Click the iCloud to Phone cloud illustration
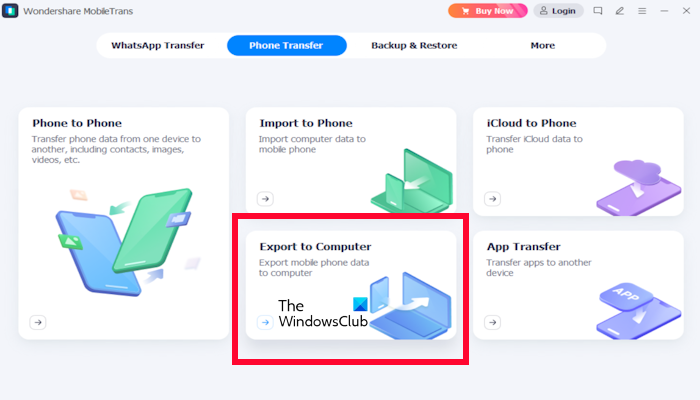The height and width of the screenshot is (400, 700). [x=639, y=188]
